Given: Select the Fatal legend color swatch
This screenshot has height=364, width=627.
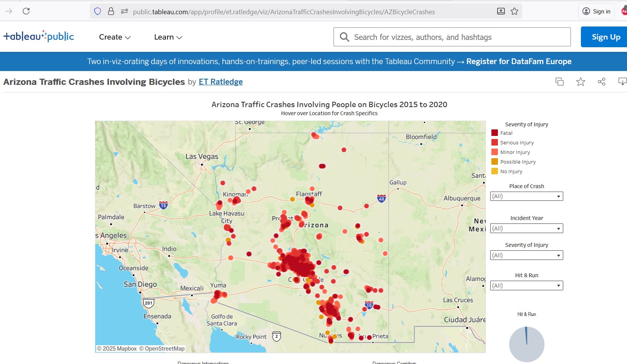Looking at the screenshot, I should click(494, 133).
